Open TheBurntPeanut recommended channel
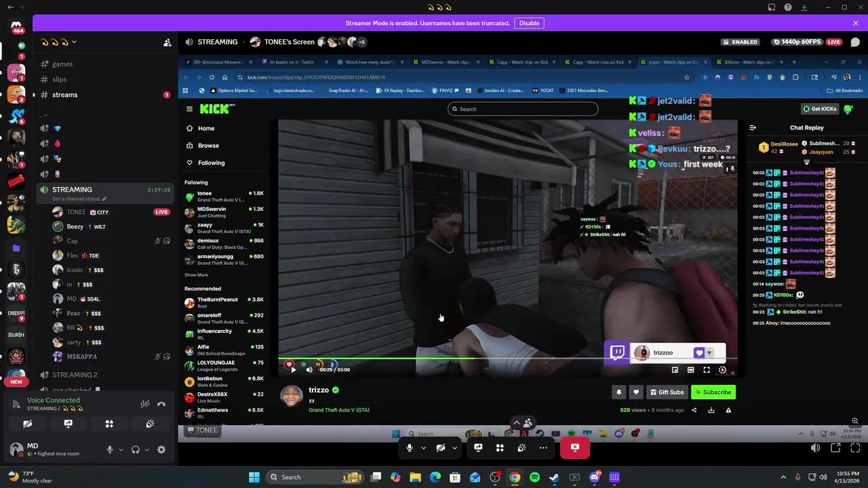This screenshot has height=488, width=868. pyautogui.click(x=224, y=302)
